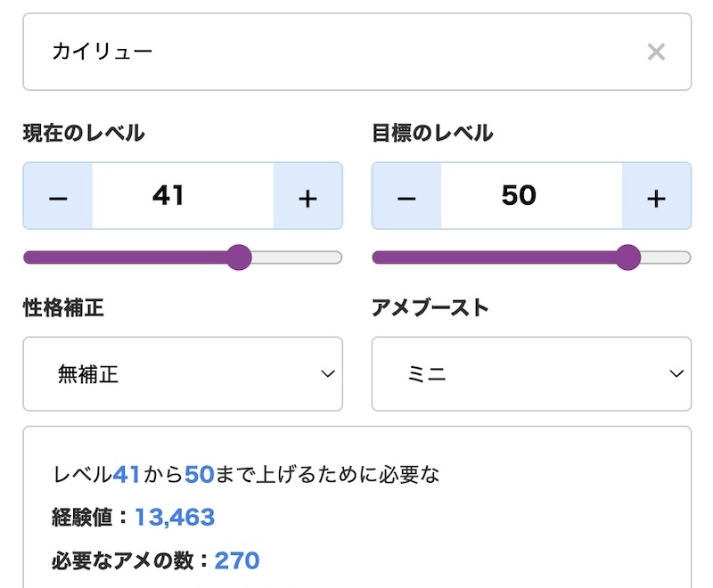Click the 目標のレベル slider handle
The image size is (713, 588).
click(630, 257)
